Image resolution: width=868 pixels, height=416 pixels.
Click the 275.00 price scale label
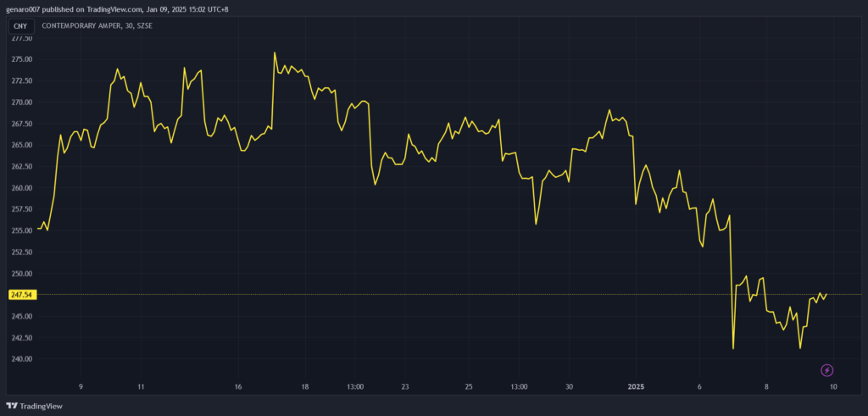(x=21, y=59)
